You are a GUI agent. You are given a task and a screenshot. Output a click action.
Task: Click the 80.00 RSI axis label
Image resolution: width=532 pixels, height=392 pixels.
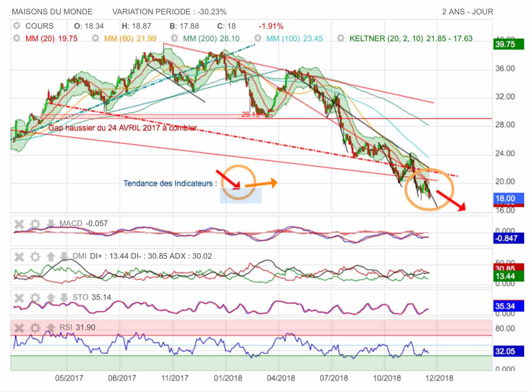point(505,329)
